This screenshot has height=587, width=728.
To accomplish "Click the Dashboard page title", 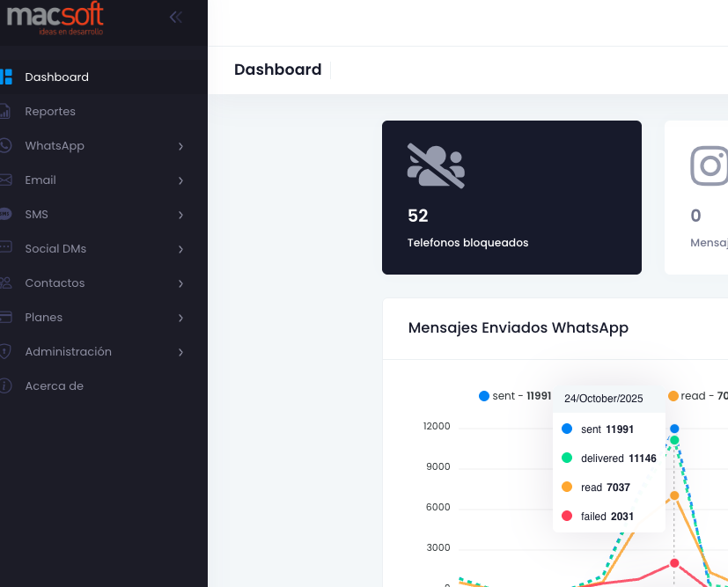I will click(x=277, y=70).
